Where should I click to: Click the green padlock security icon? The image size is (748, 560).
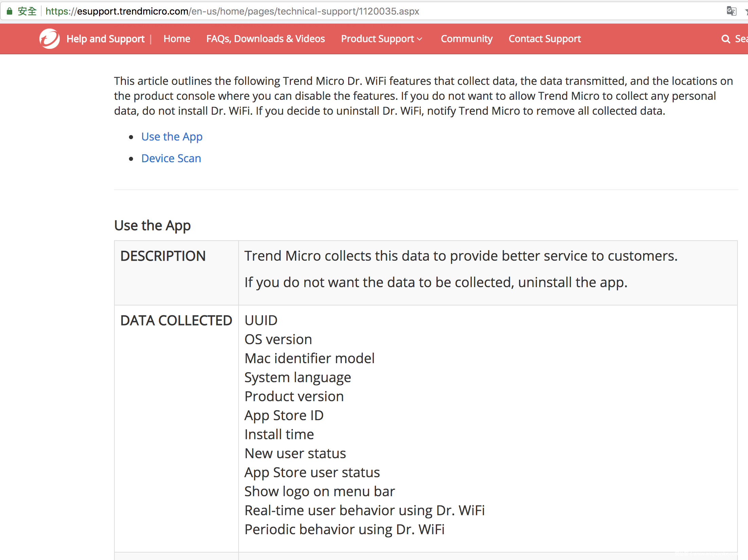pyautogui.click(x=10, y=11)
